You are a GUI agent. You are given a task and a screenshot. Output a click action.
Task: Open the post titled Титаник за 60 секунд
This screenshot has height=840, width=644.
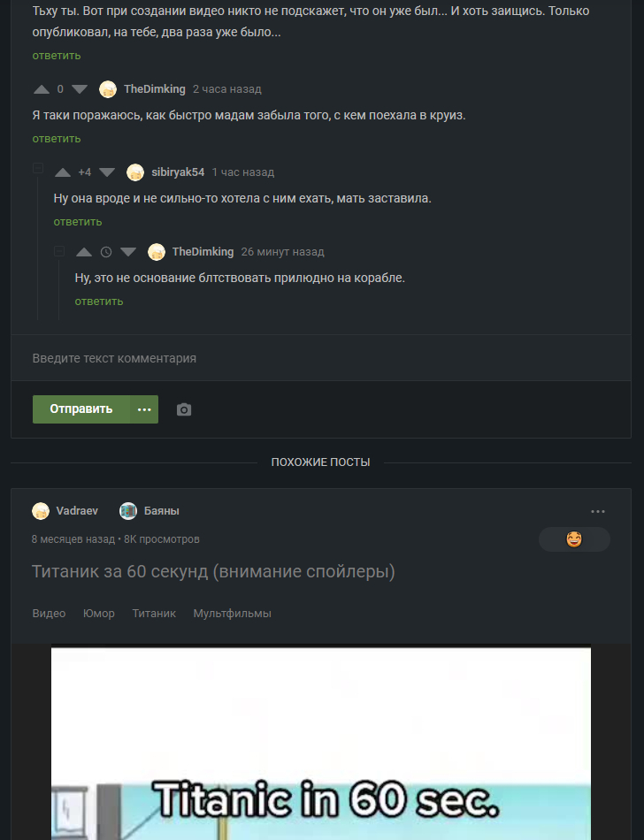tap(213, 572)
